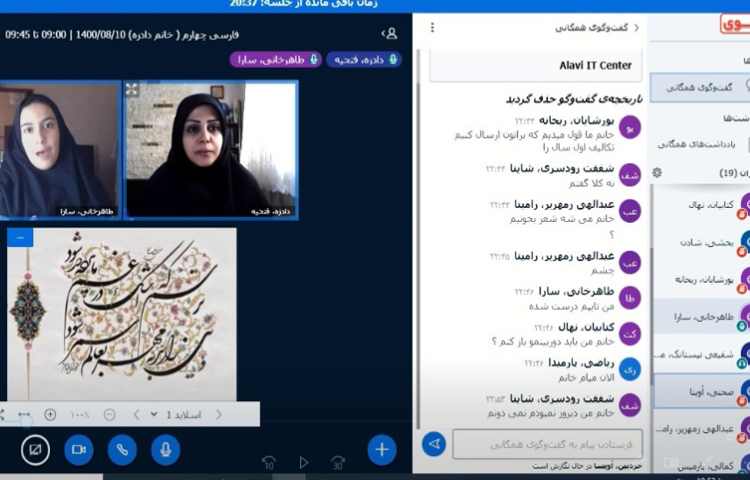Image resolution: width=750 pixels, height=480 pixels.
Task: Select the دادره، فتحیه talking indicator
Action: [364, 60]
